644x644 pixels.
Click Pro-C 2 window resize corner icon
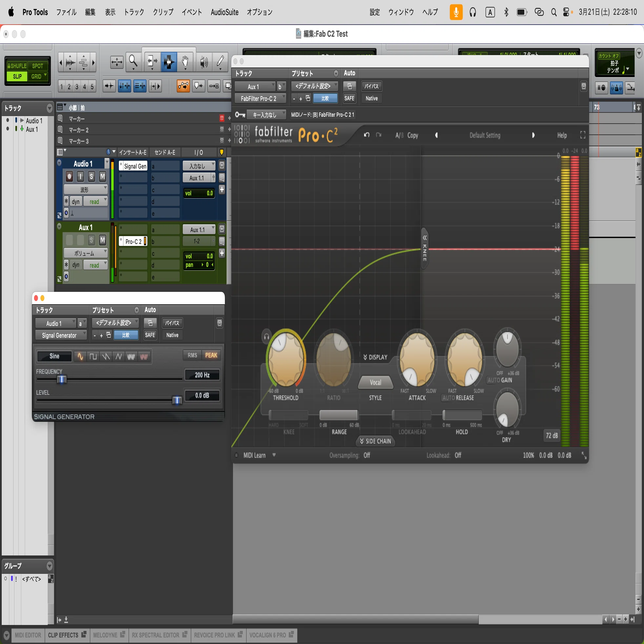(584, 455)
